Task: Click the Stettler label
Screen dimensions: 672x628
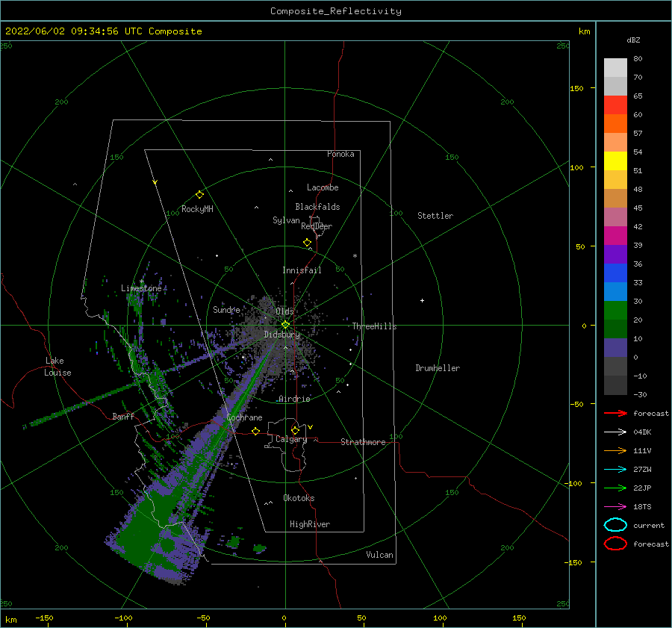Action: 435,216
